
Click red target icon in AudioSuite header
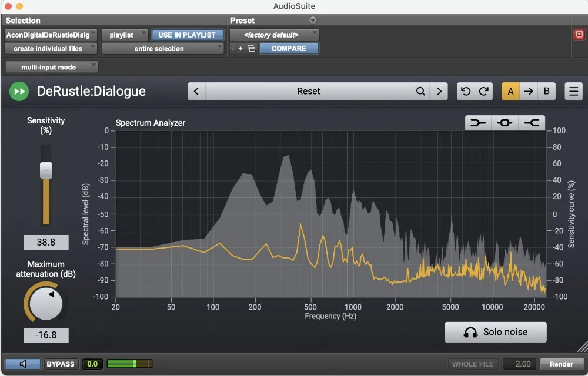pos(579,35)
